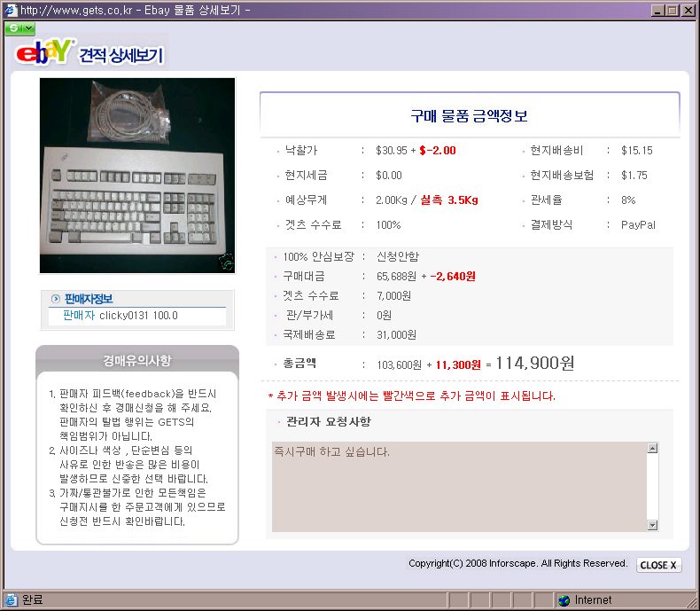Click the green S toolbar icon

pyautogui.click(x=14, y=28)
